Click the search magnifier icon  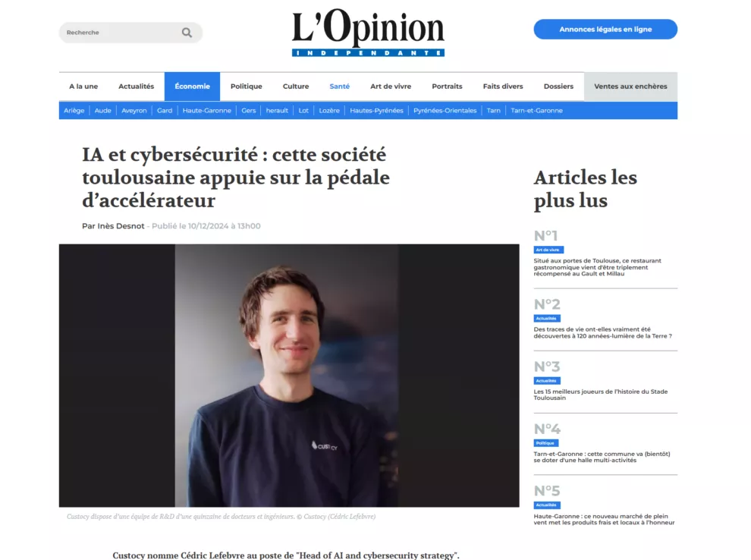point(187,33)
